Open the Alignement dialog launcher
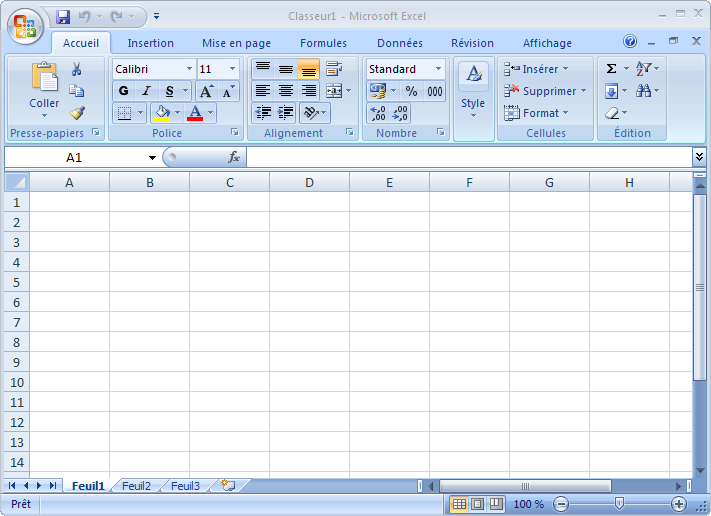 click(x=350, y=132)
